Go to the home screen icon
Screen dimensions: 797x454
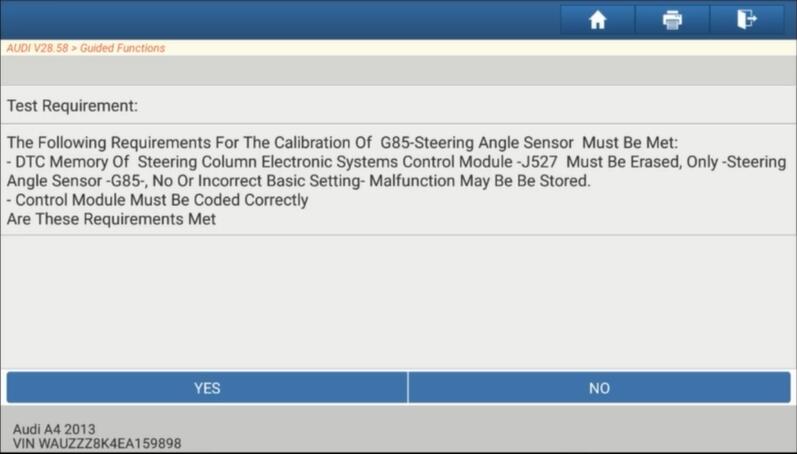coord(597,20)
